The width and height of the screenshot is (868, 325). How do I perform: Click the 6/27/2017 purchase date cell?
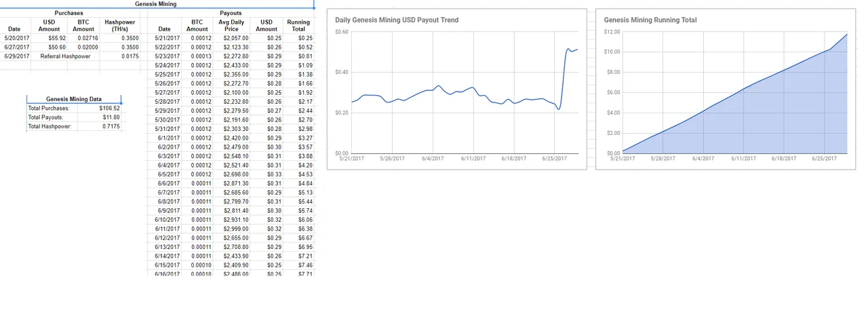click(16, 47)
